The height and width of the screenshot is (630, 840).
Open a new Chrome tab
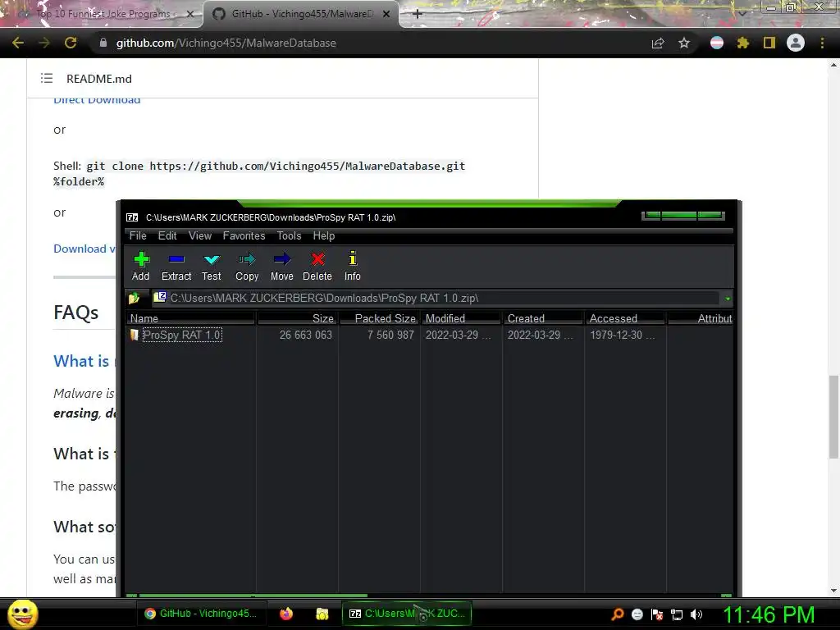[x=418, y=14]
